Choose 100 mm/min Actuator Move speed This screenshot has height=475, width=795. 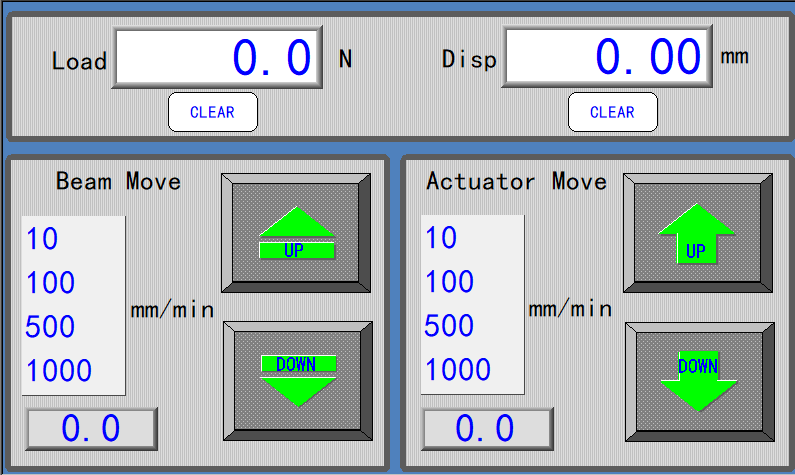[449, 282]
